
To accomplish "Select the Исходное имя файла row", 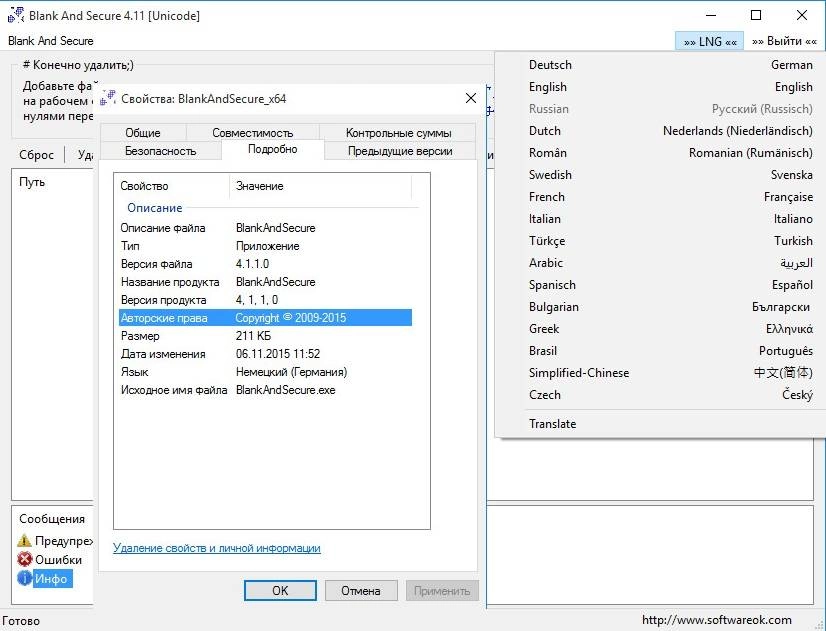I will 266,390.
